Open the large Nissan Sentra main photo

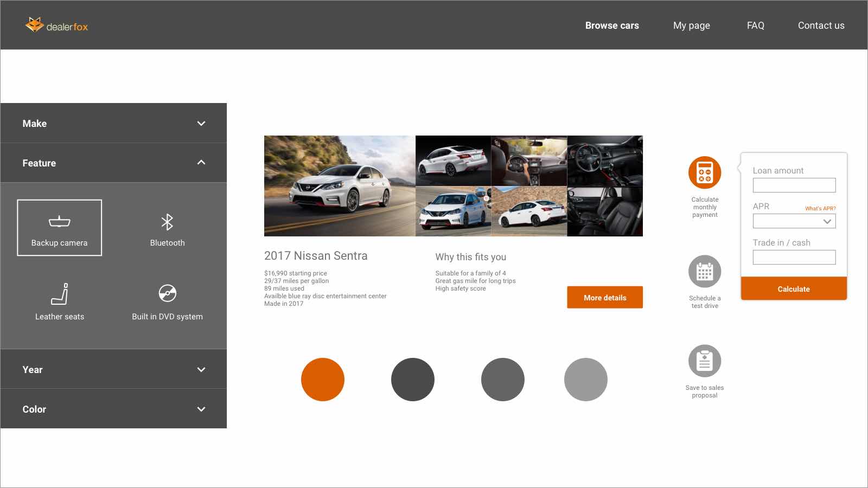point(340,186)
